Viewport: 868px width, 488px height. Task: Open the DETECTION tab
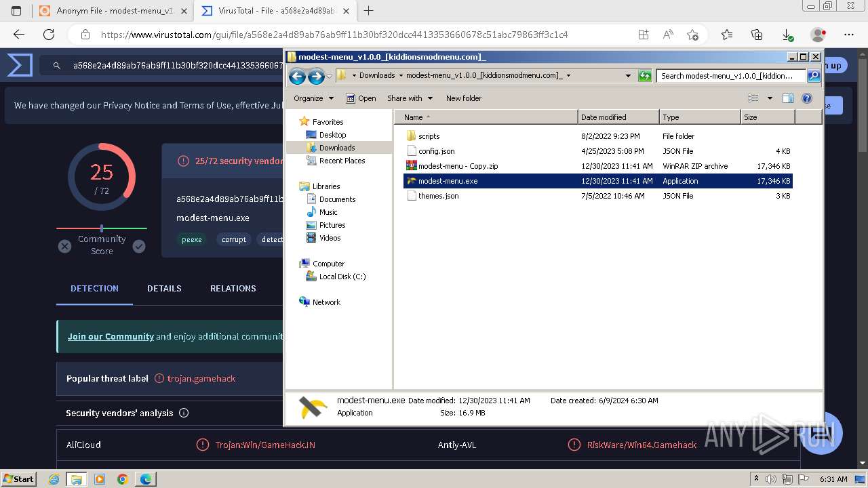click(94, 289)
